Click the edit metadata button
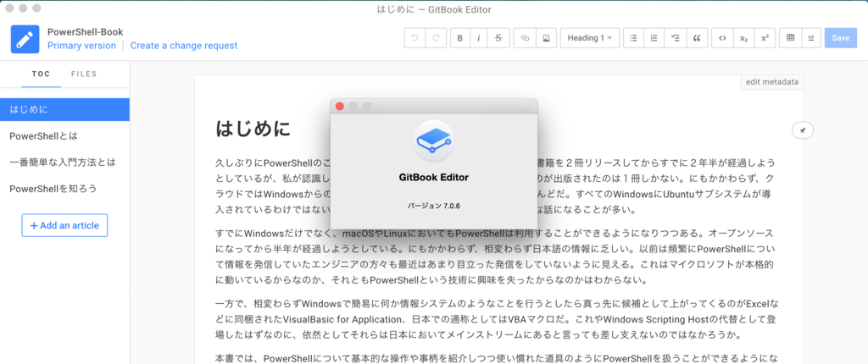868x364 pixels. [772, 82]
